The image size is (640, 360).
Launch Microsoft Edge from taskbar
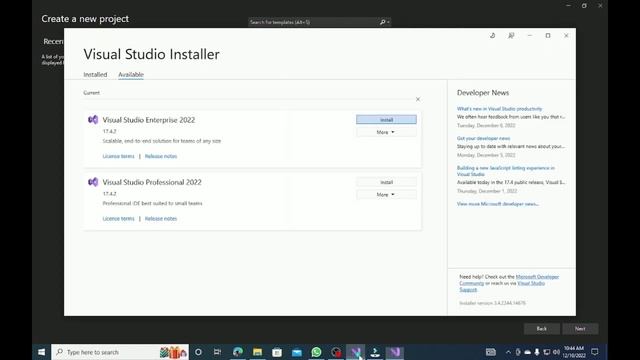[x=238, y=352]
